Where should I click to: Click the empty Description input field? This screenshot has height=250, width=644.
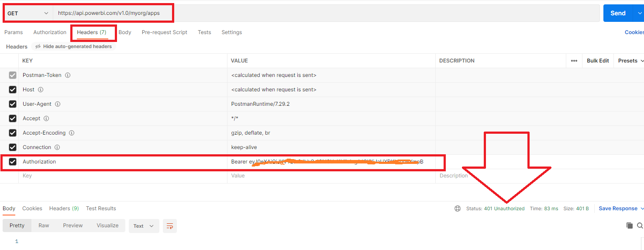540,176
